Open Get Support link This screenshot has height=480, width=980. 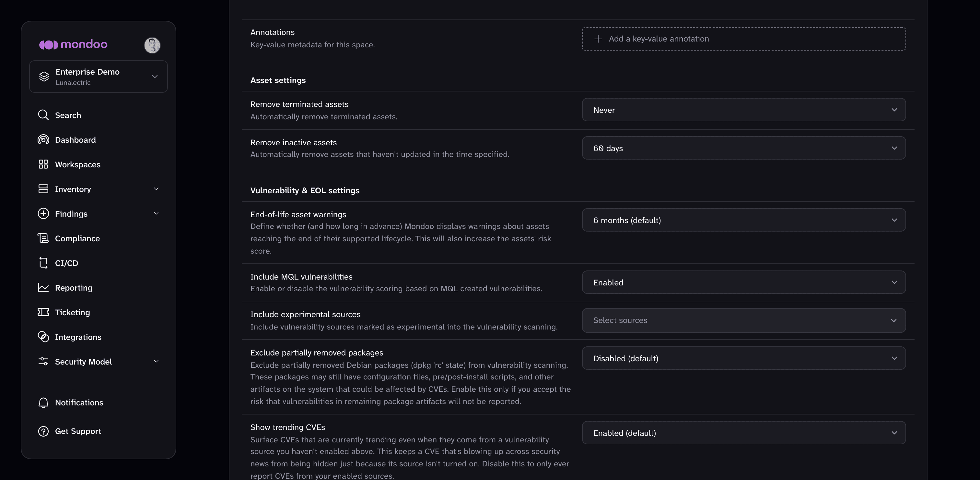78,431
